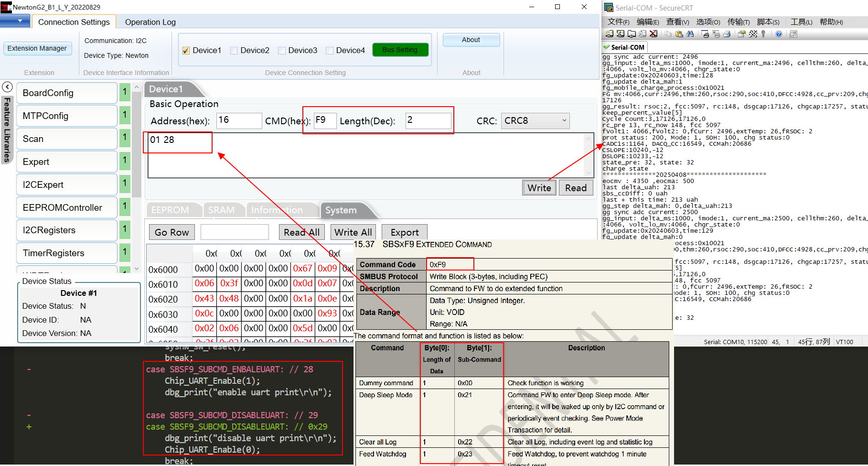The width and height of the screenshot is (868, 466).
Task: Click the Length(Dec) input field
Action: coord(428,120)
